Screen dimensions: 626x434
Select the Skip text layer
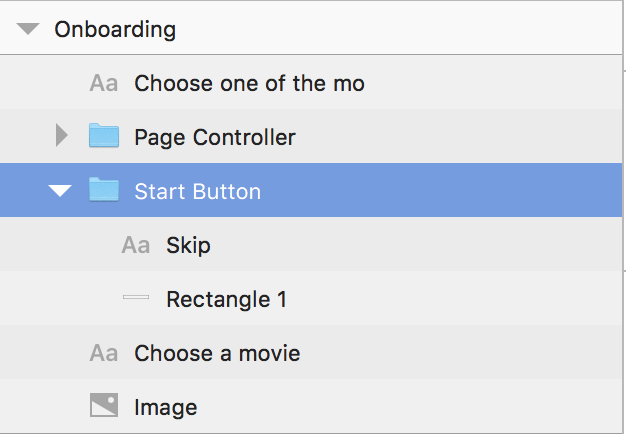pos(188,245)
